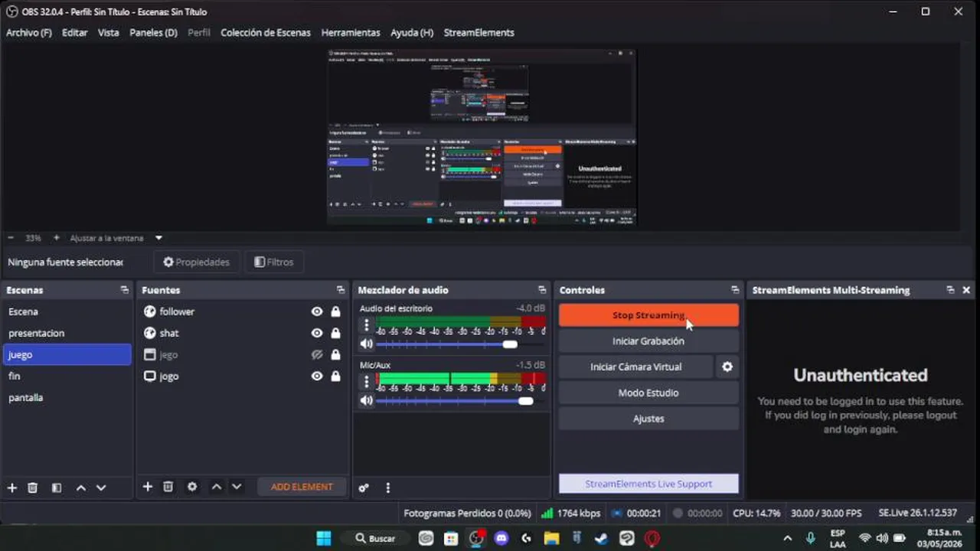Add a new scene with the plus icon
Image resolution: width=980 pixels, height=551 pixels.
11,487
